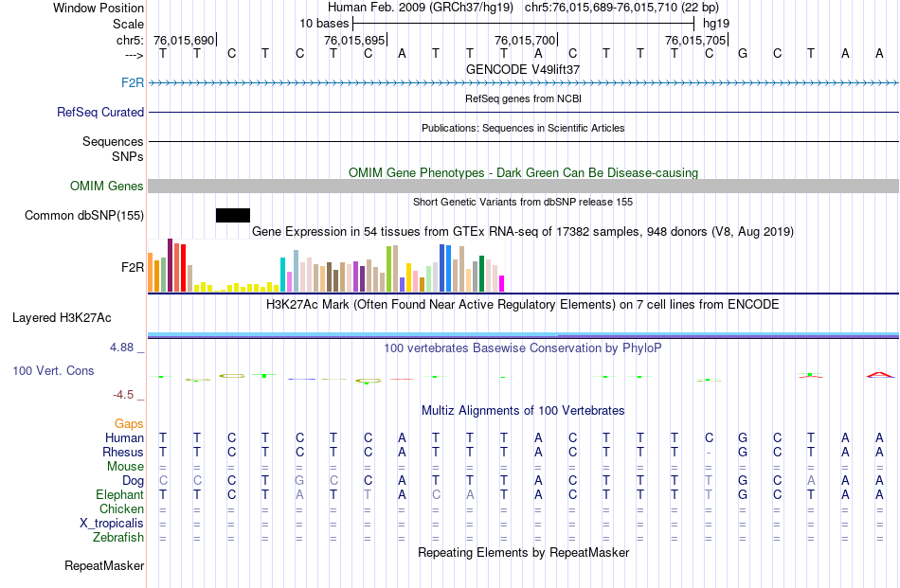
Task: Click the 4.88 PhyloP upper limit
Action: pyautogui.click(x=121, y=347)
